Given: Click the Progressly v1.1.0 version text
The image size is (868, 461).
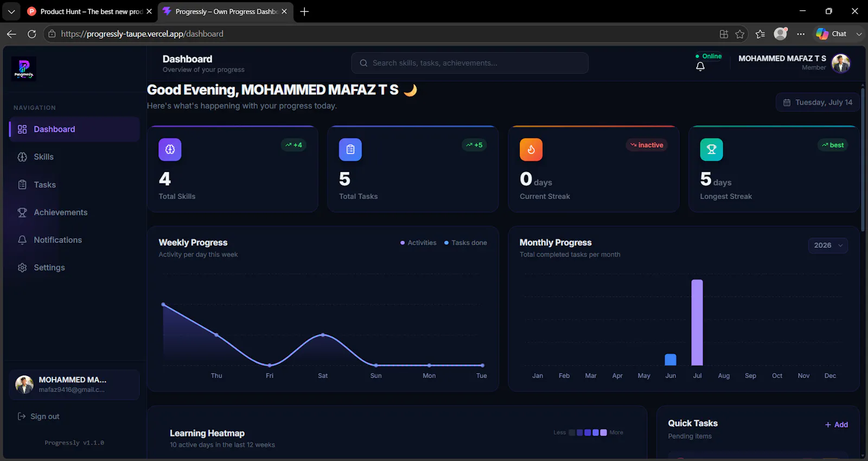Looking at the screenshot, I should pos(74,443).
